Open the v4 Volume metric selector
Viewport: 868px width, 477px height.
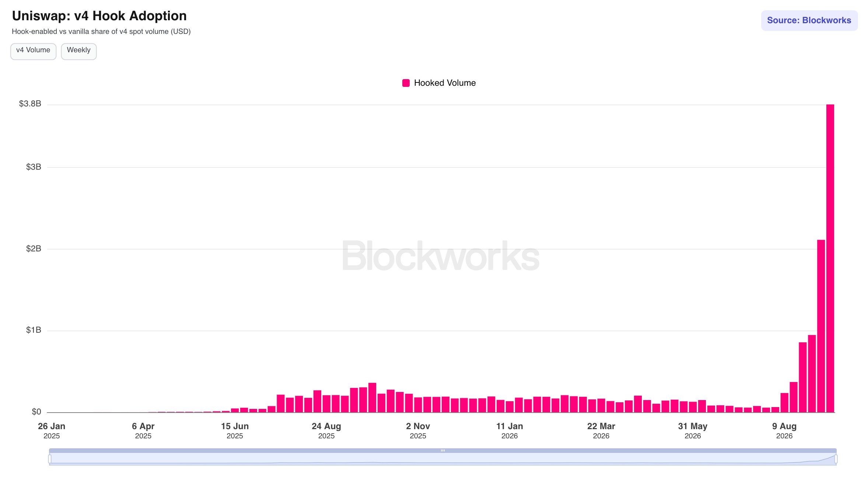33,51
